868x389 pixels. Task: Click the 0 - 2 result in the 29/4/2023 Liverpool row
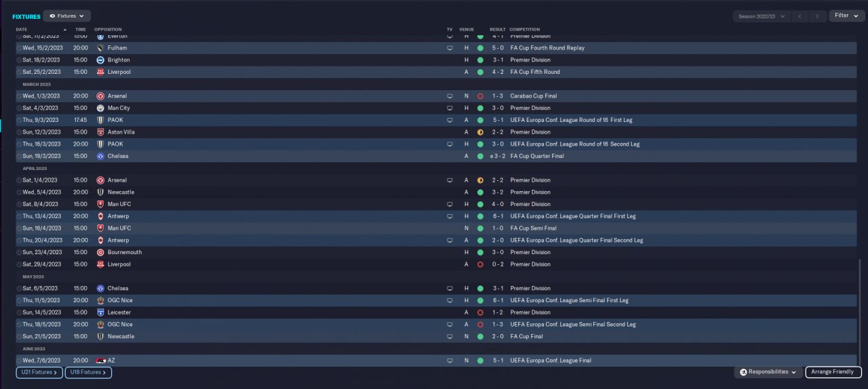point(498,264)
